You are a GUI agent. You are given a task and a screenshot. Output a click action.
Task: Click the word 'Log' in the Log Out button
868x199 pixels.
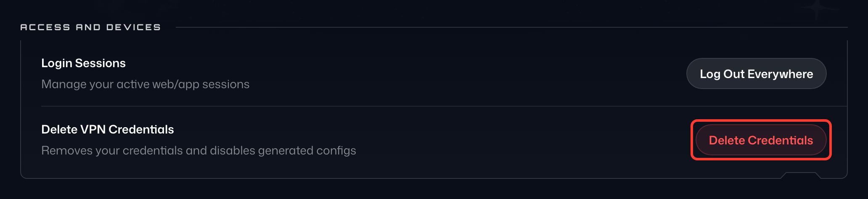pyautogui.click(x=710, y=74)
